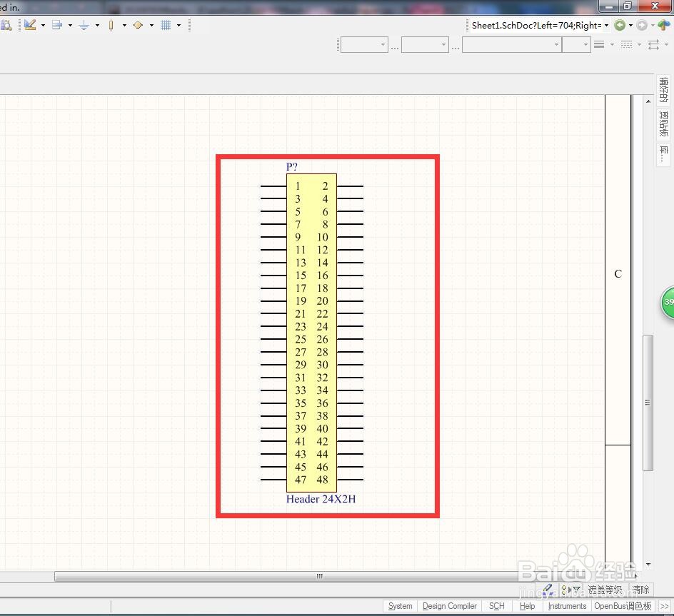Click the colorful home navigation icon
This screenshot has height=616, width=674.
663,26
